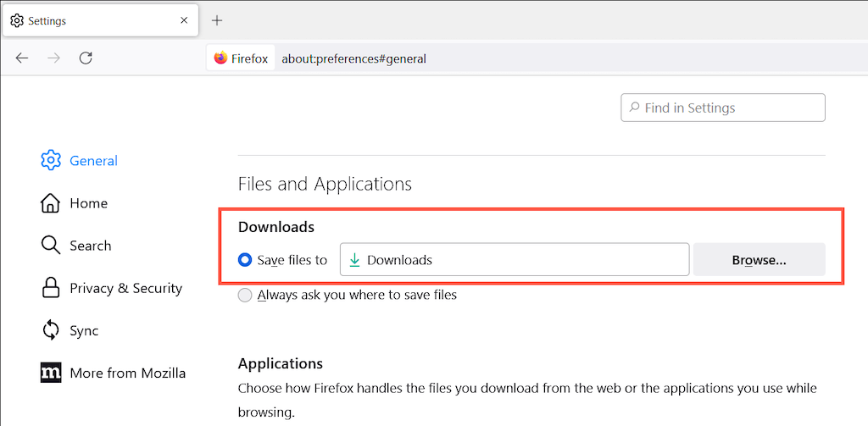
Task: Click the about:preferences address bar URL
Action: (353, 58)
